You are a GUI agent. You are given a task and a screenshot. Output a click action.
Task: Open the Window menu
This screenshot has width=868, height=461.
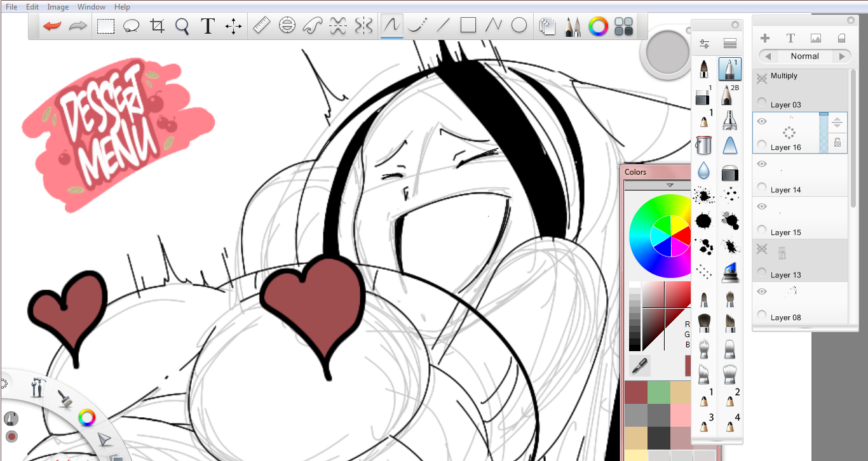click(92, 7)
